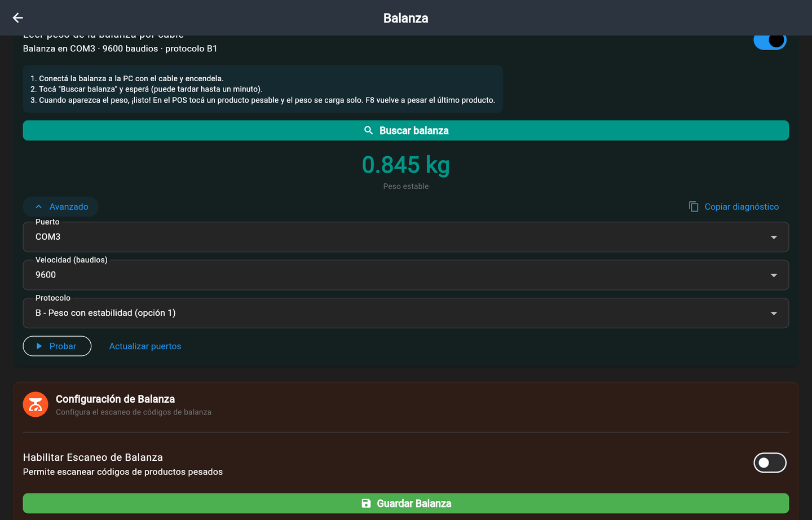This screenshot has width=812, height=520.
Task: Click the Balanza page title
Action: (x=406, y=18)
